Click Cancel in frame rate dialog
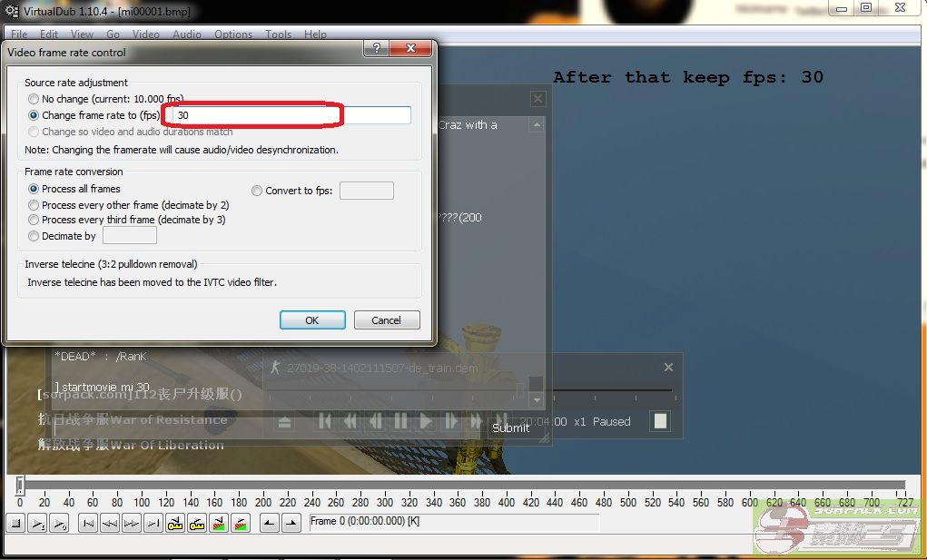The image size is (927, 560). (386, 320)
